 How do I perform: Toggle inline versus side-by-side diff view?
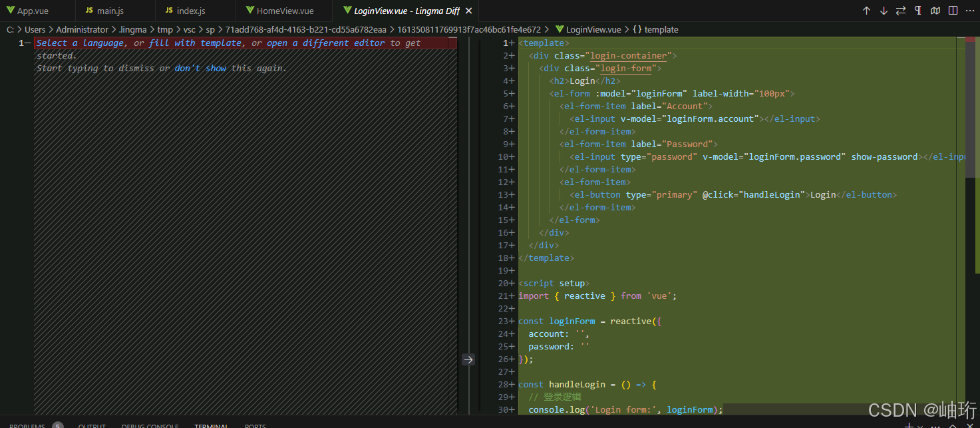(953, 11)
